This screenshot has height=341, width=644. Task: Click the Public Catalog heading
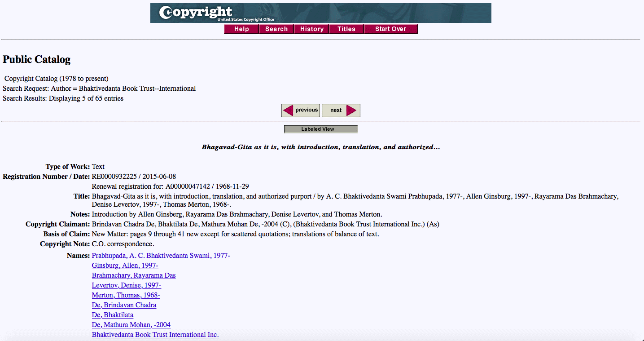36,59
